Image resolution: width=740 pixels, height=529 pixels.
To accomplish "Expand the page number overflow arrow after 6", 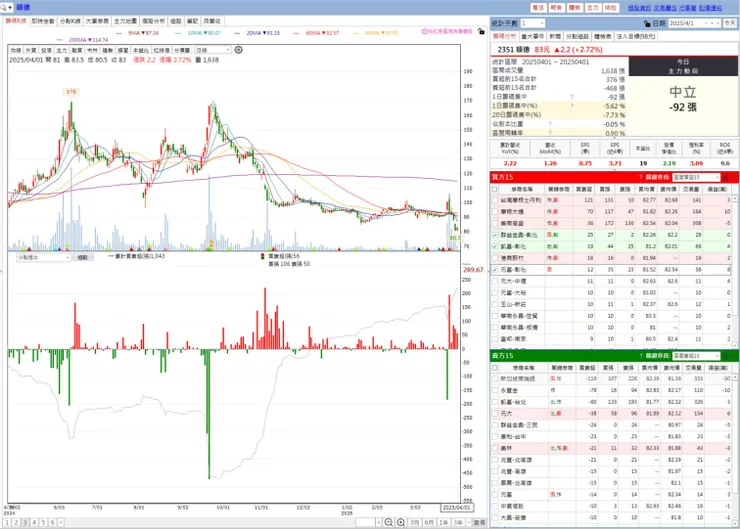I will [x=60, y=522].
